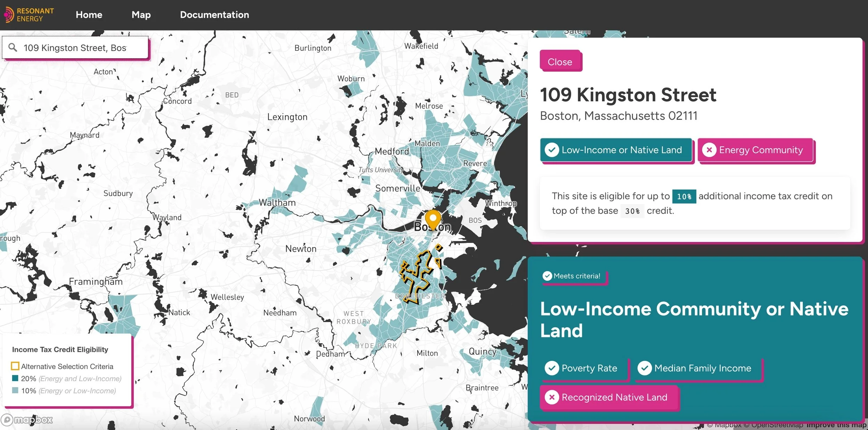This screenshot has width=868, height=430.
Task: Close the site details panel
Action: tap(560, 61)
